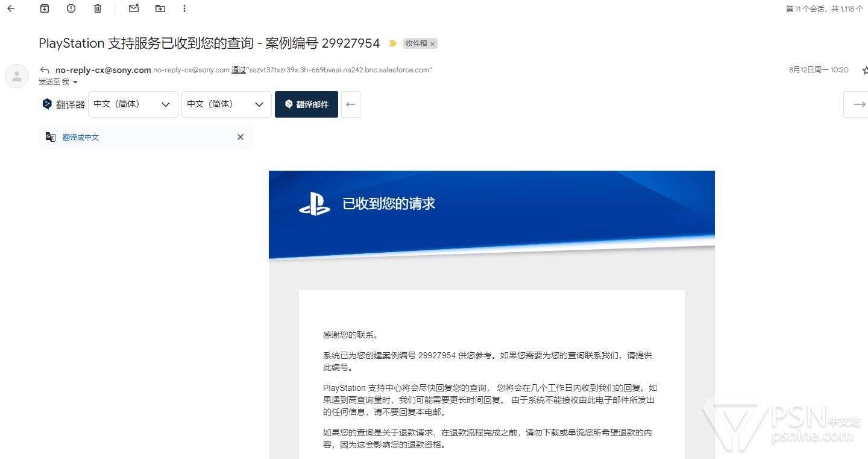Open the three-dot more options menu
This screenshot has width=868, height=459.
tap(184, 8)
